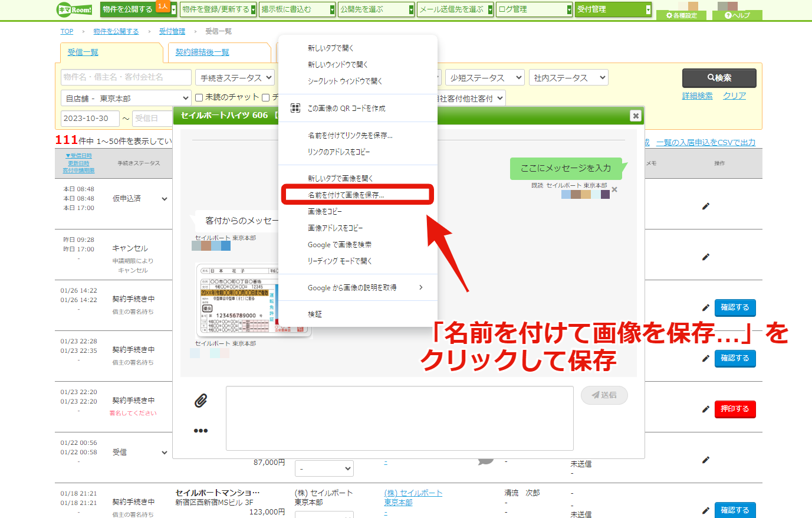
Task: Click 確認する button in 01/26 row
Action: [x=735, y=307]
